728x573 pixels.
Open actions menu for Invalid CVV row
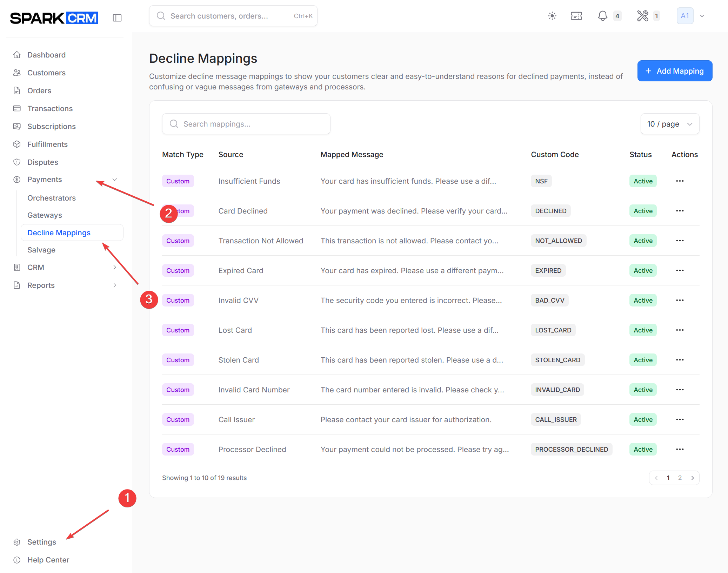680,300
